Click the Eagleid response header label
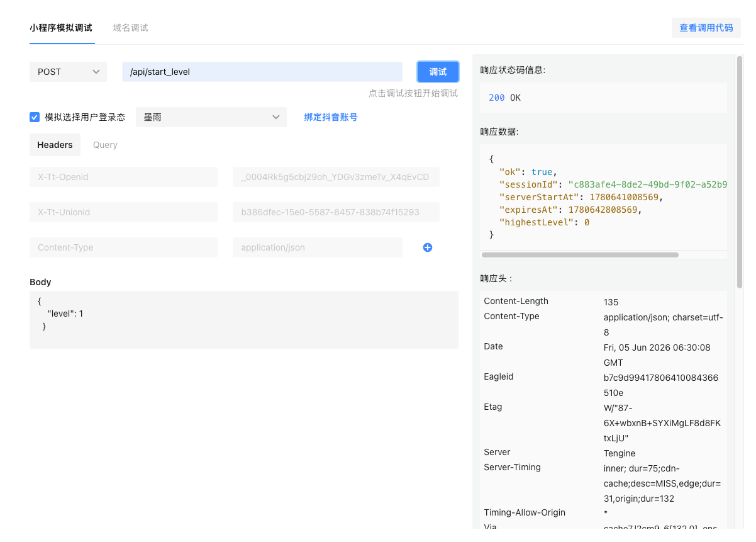Viewport: 756px width, 542px height. coord(499,376)
